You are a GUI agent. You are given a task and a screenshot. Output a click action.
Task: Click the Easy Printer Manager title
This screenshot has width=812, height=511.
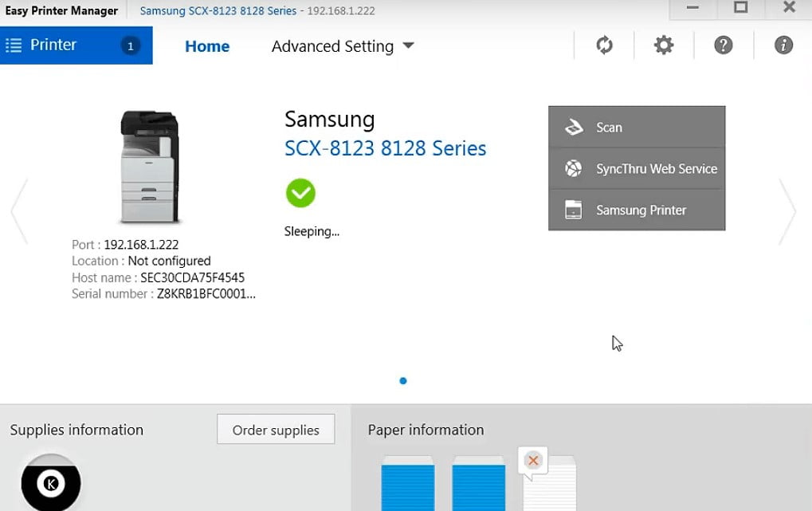click(x=61, y=11)
